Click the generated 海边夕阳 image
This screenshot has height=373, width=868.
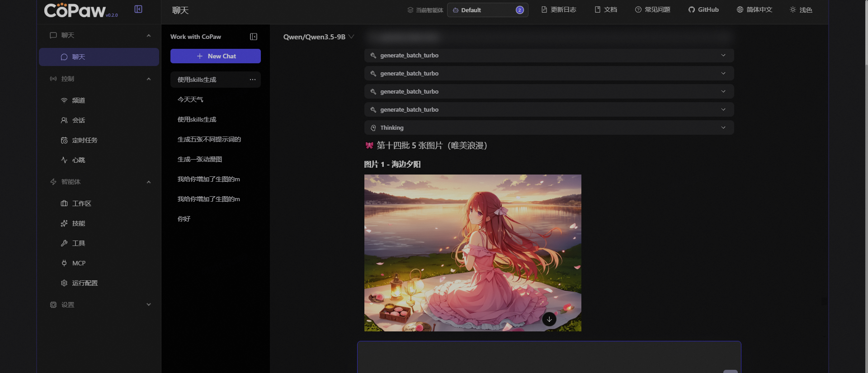coord(473,253)
